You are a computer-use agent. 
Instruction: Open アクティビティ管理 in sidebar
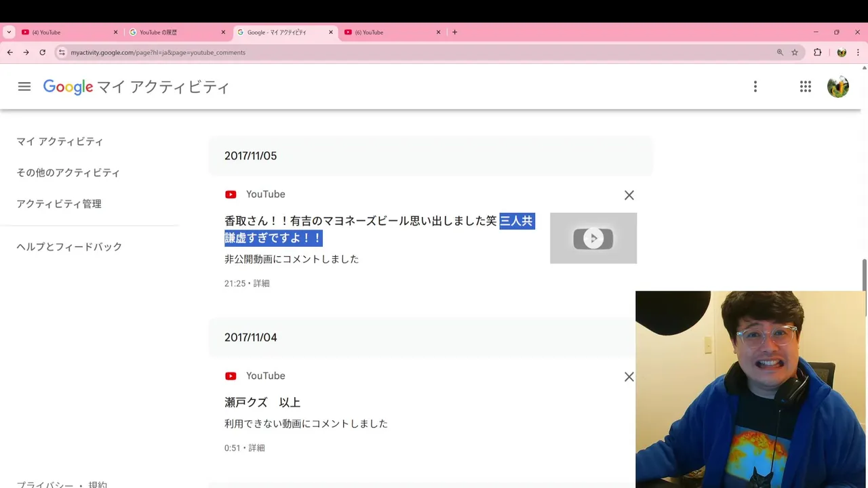pos(59,204)
